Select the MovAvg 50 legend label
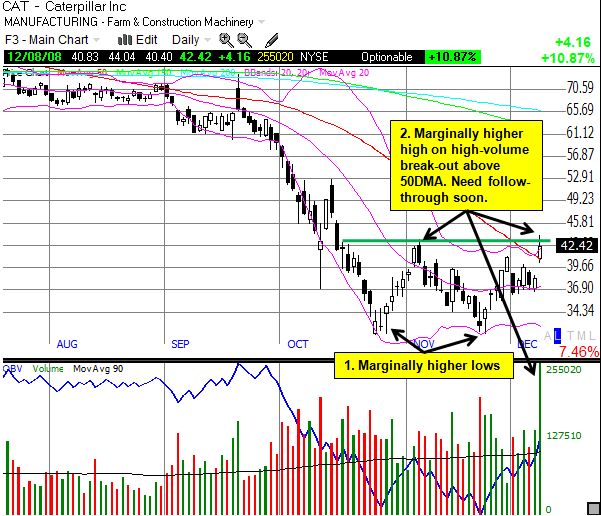This screenshot has width=601, height=516. pyautogui.click(x=82, y=72)
